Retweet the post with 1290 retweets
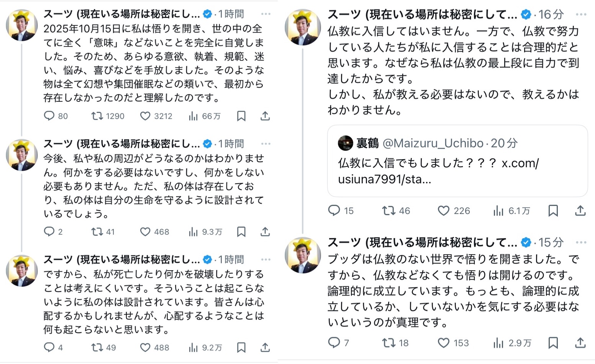The image size is (595, 364). 97,116
